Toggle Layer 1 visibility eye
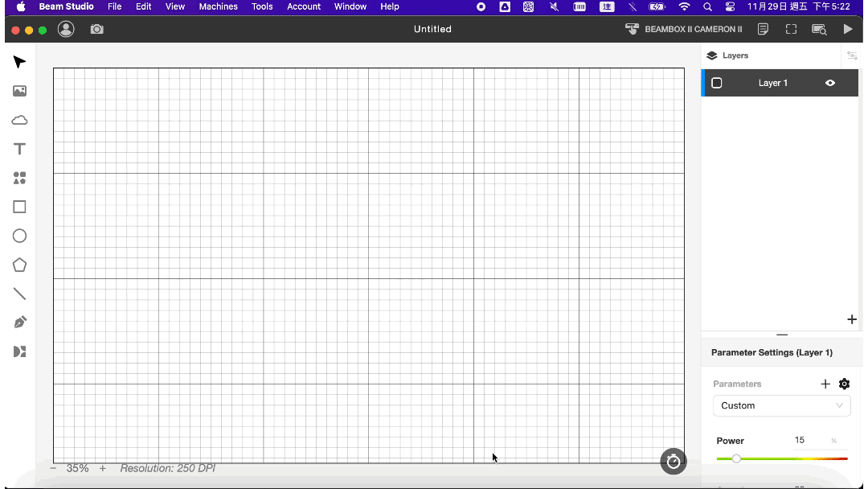The image size is (868, 489). pyautogui.click(x=830, y=83)
